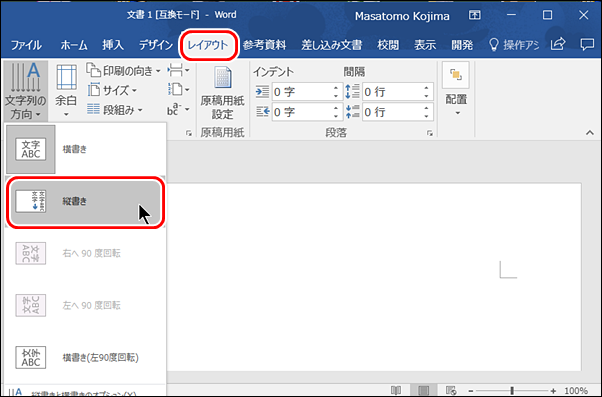
Task: Open the サイズ paper size dropdown
Action: pyautogui.click(x=112, y=91)
